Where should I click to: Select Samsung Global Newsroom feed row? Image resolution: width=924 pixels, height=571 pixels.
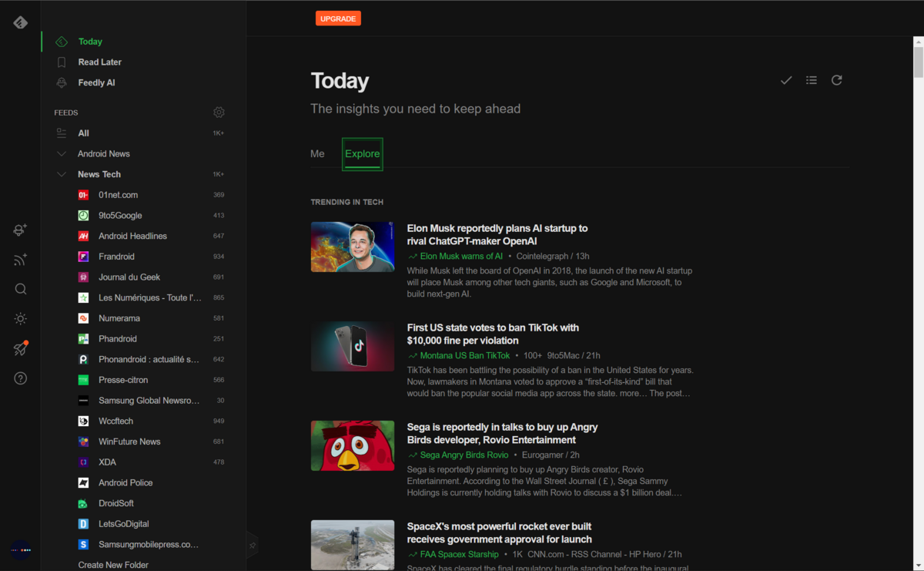143,401
